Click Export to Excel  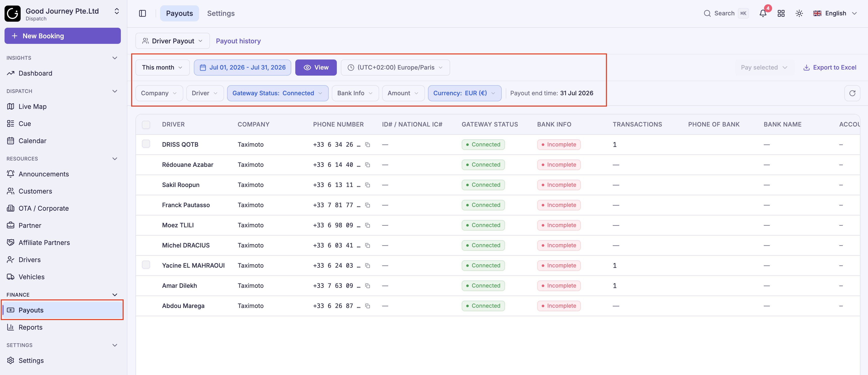829,68
